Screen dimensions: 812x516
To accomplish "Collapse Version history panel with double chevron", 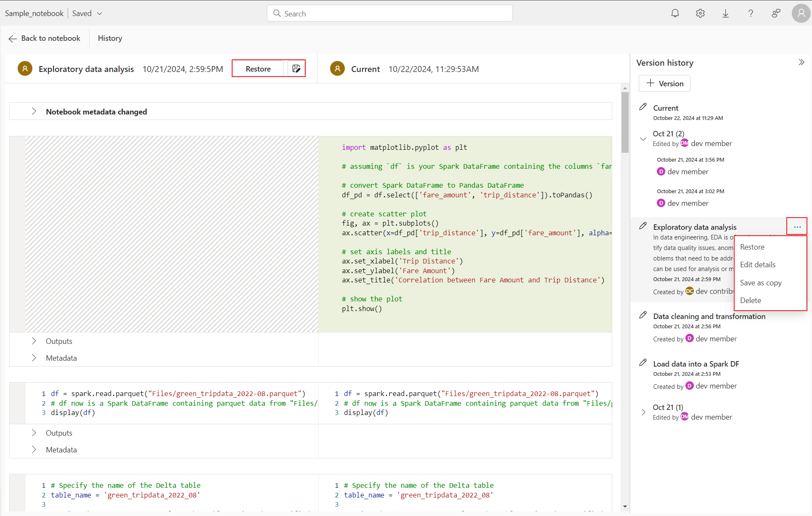I will [x=801, y=62].
